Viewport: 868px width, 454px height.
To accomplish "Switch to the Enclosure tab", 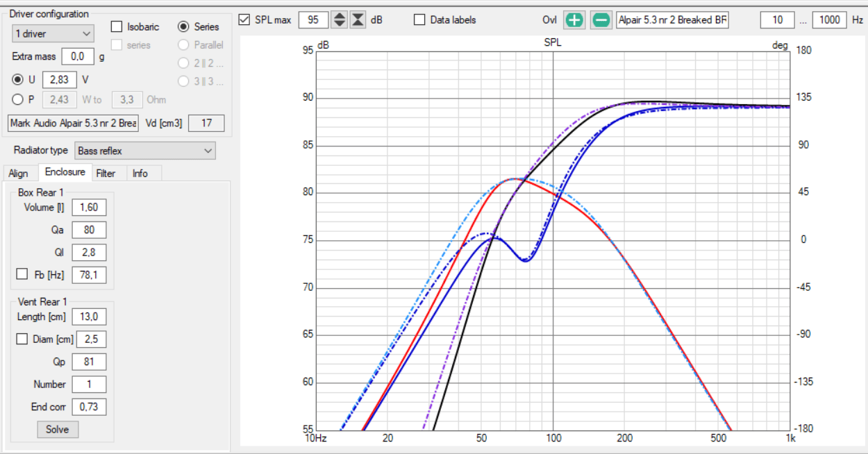I will tap(65, 172).
